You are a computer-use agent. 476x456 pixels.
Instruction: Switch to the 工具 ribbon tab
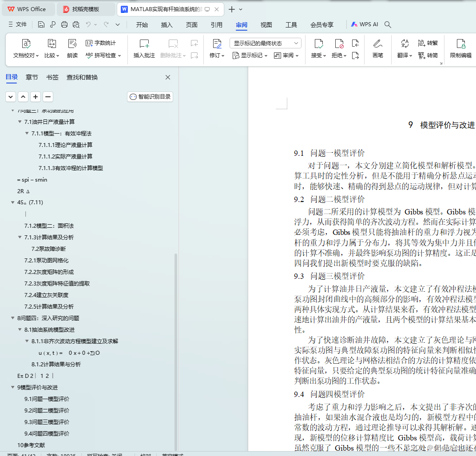point(291,25)
